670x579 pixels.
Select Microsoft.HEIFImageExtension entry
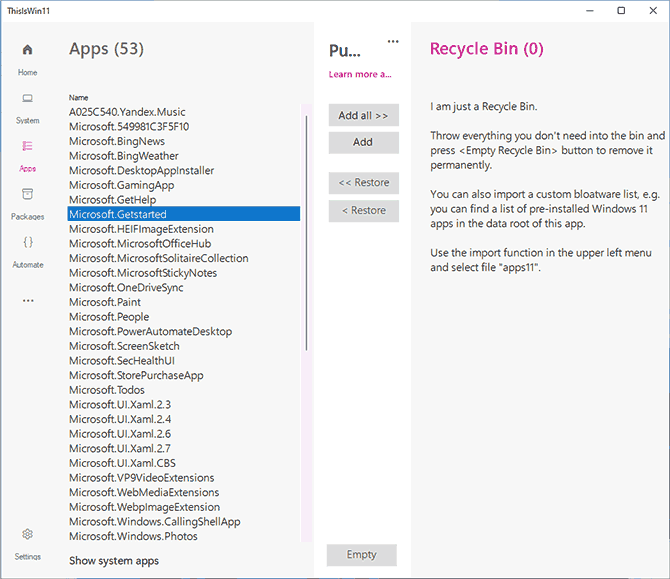point(184,229)
